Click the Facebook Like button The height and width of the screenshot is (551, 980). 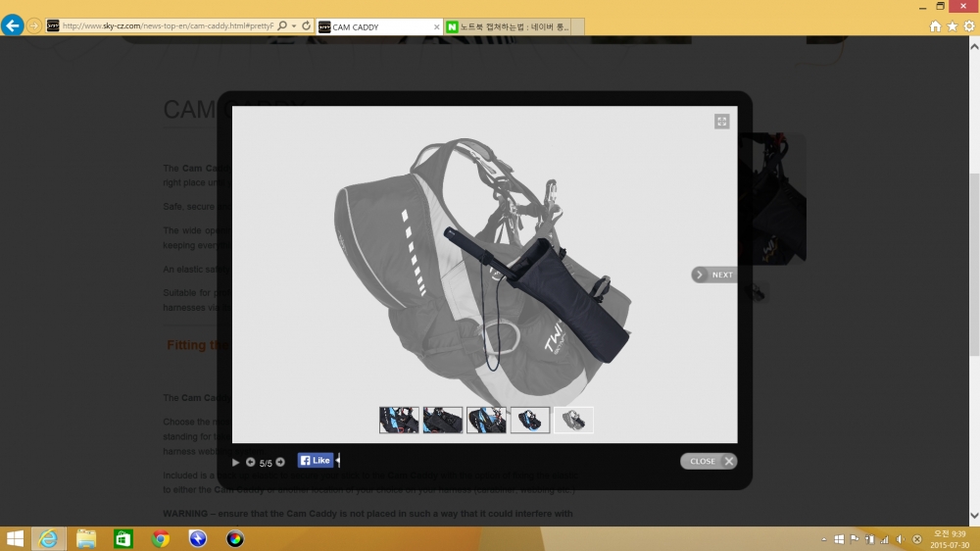pyautogui.click(x=316, y=461)
